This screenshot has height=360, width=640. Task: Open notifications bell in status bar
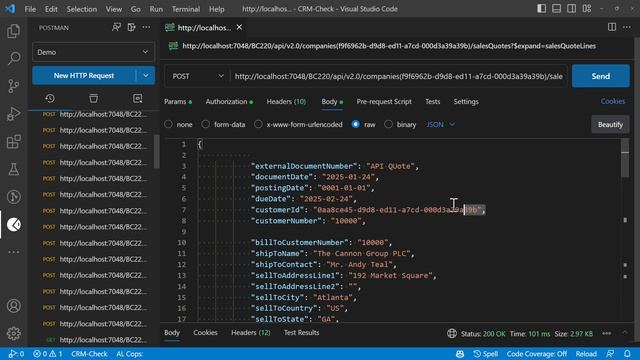(x=627, y=354)
